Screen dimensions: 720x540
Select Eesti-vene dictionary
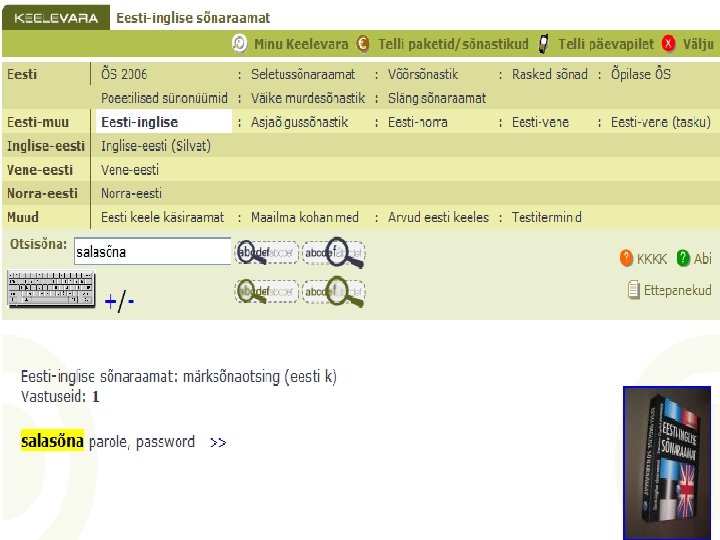(540, 122)
